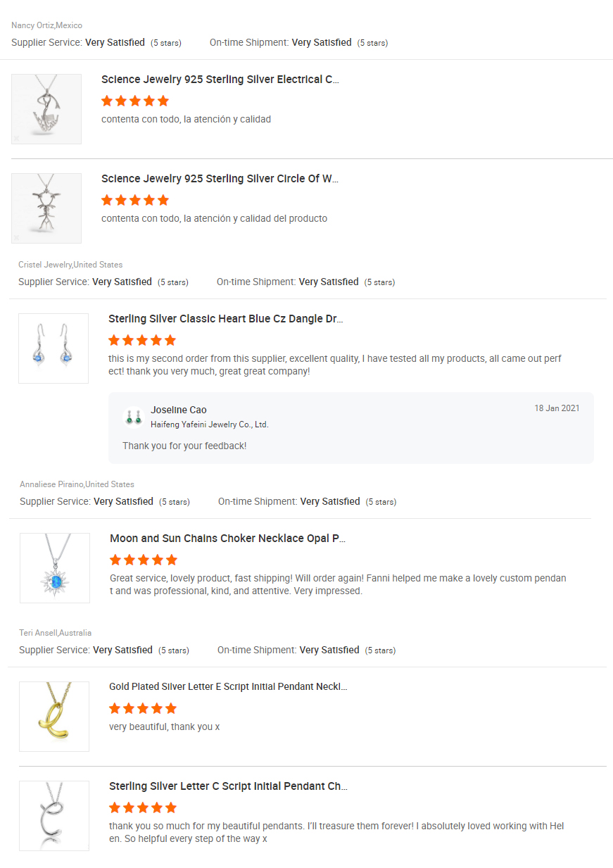The width and height of the screenshot is (613, 868).
Task: Open Science Jewelry 925 Sterling Silver Electrical title
Action: (x=220, y=80)
